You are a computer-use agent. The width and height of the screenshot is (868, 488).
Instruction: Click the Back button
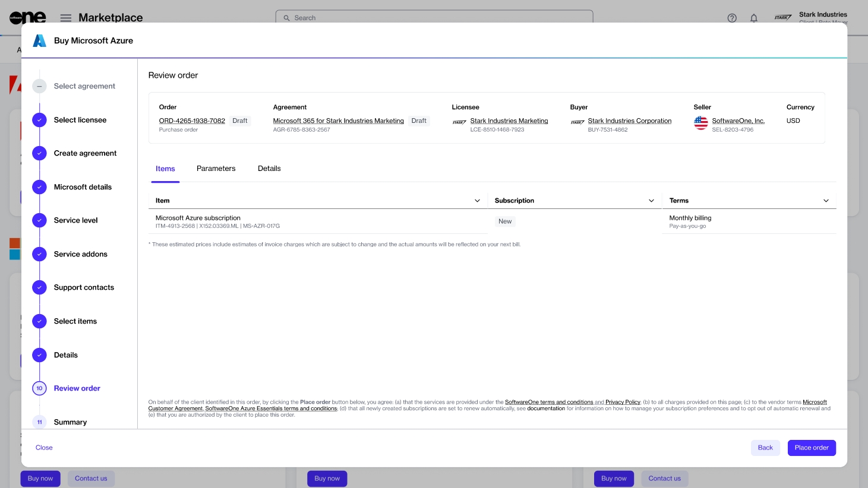(x=765, y=448)
